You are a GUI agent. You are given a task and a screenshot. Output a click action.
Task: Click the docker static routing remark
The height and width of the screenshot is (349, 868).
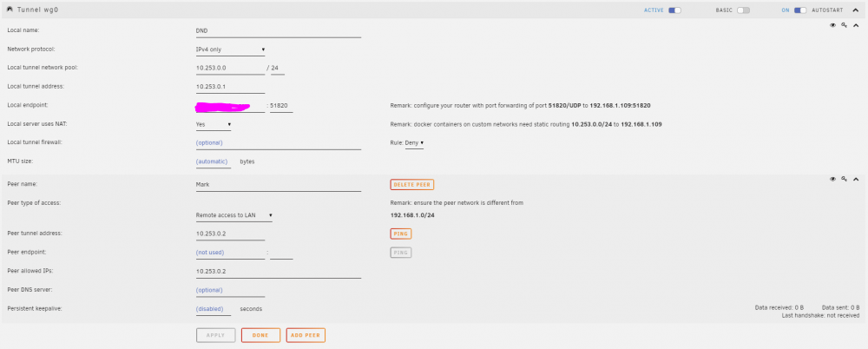click(526, 125)
